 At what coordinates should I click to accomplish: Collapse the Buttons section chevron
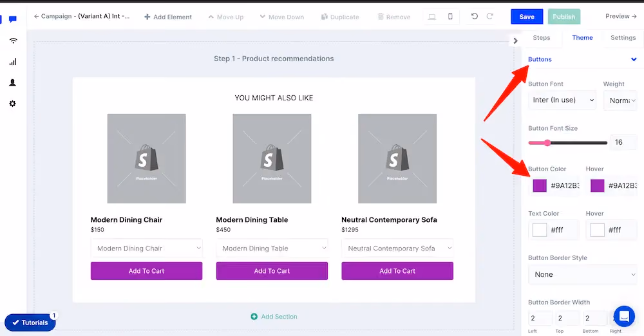tap(634, 60)
